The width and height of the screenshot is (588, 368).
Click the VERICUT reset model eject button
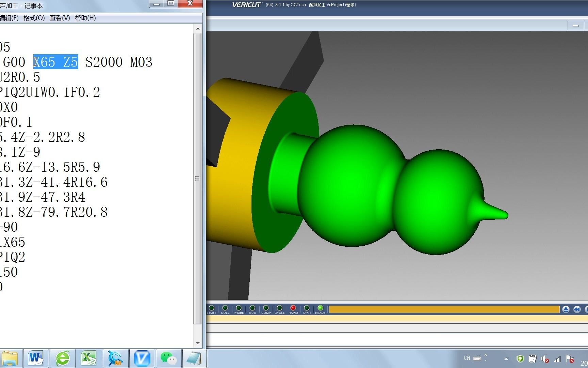[566, 309]
